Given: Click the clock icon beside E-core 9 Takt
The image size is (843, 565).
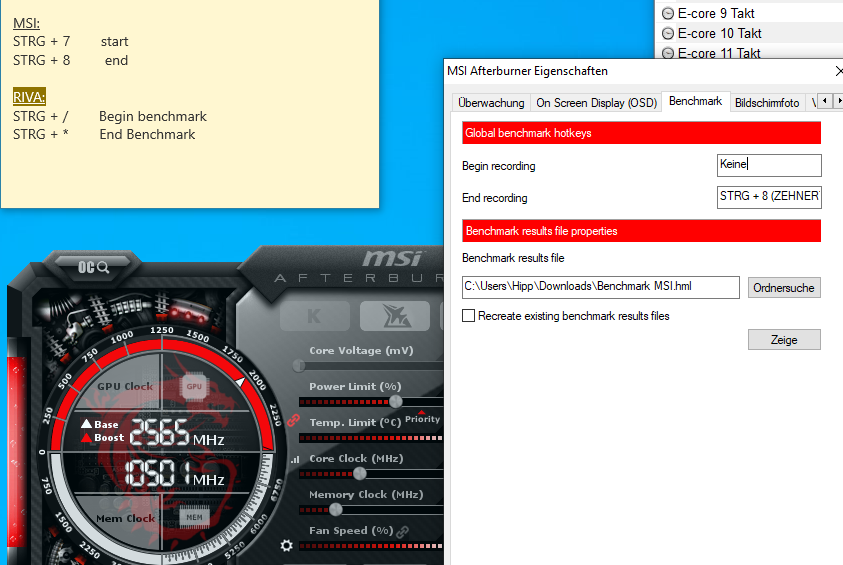Looking at the screenshot, I should (x=668, y=13).
